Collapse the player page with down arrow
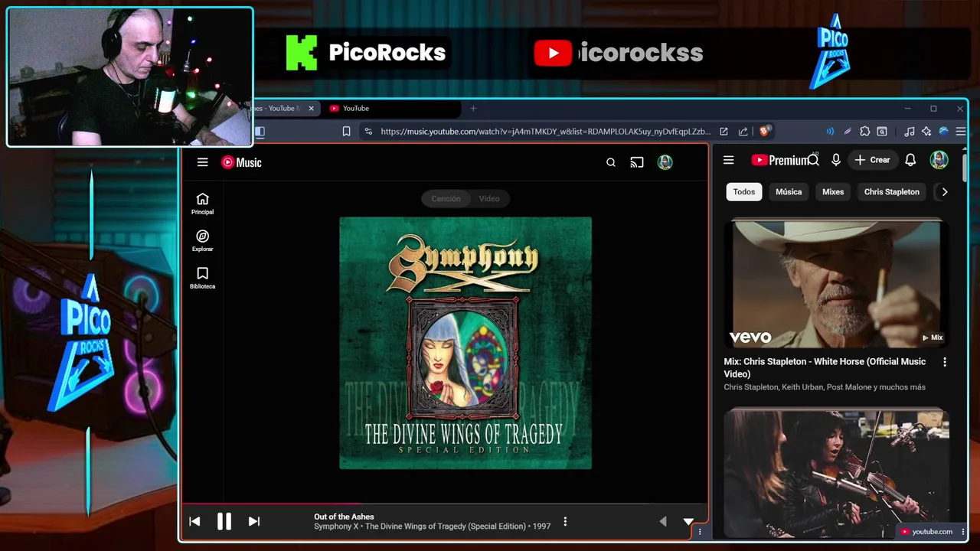Screen dimensions: 980x551 tap(688, 522)
